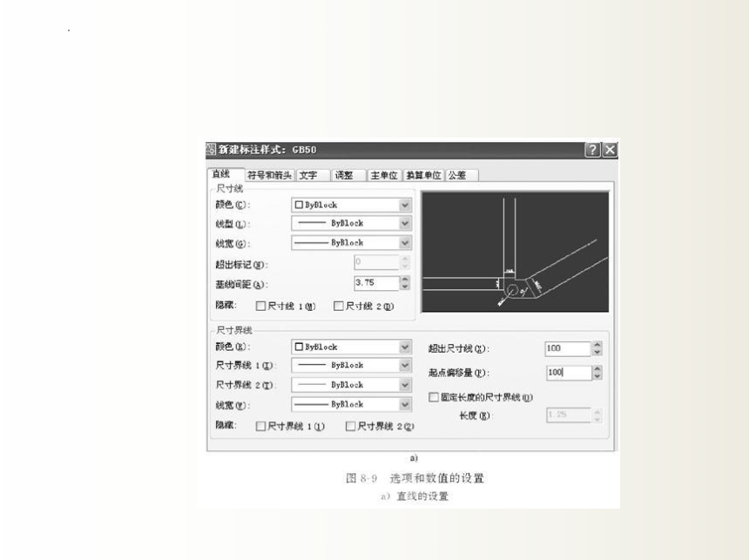Click the help question mark button
This screenshot has height=560, width=749.
point(592,150)
